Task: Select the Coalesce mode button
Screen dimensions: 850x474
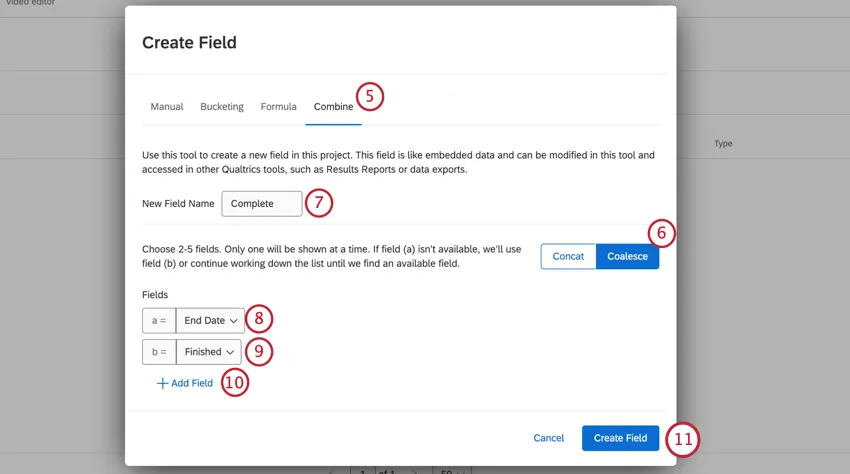Action: tap(627, 256)
